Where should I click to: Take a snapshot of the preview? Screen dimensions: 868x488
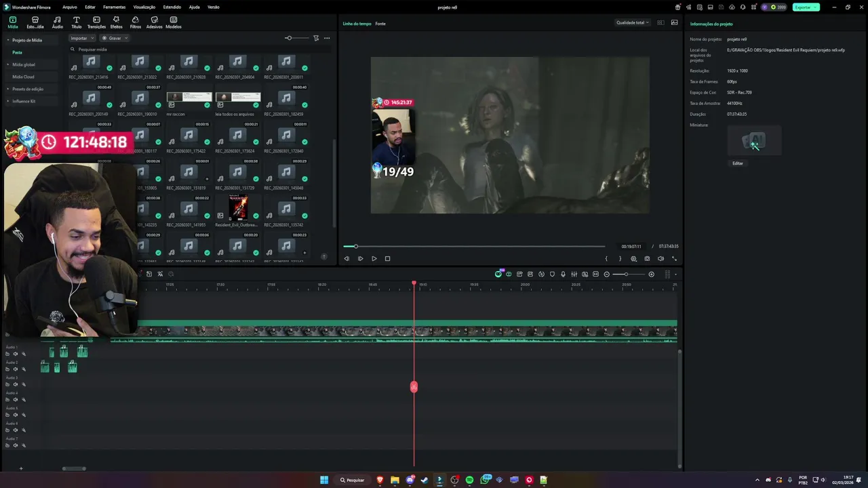(x=647, y=258)
